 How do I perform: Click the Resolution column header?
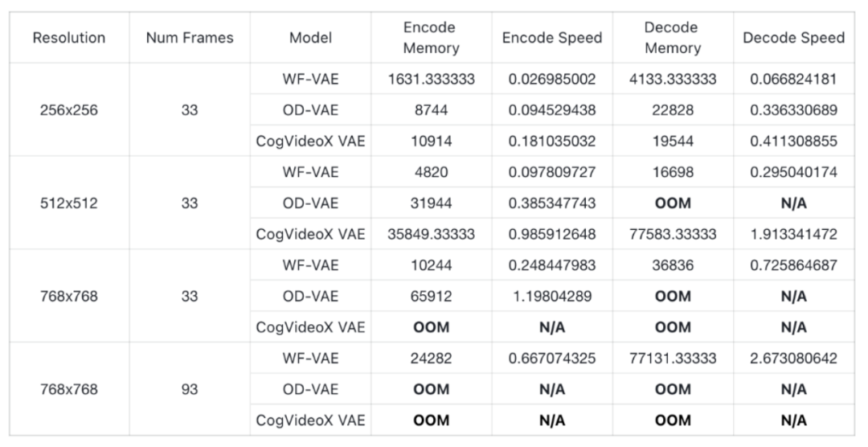[69, 38]
